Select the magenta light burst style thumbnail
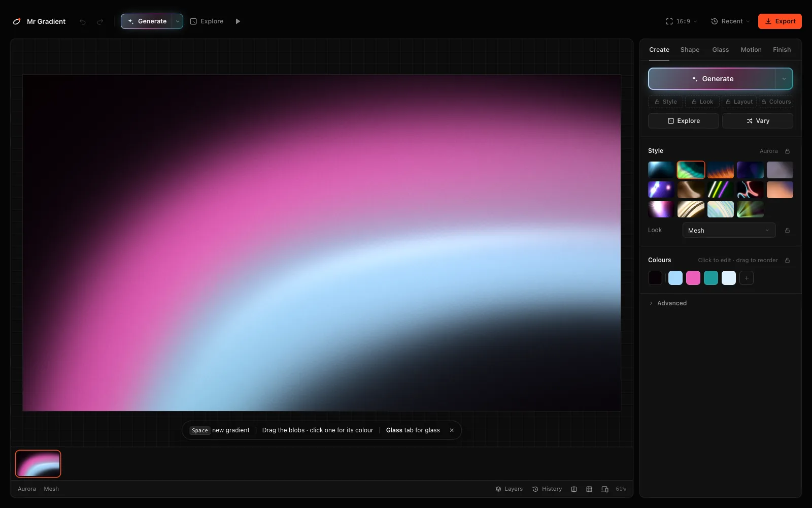The width and height of the screenshot is (812, 508). [x=661, y=209]
